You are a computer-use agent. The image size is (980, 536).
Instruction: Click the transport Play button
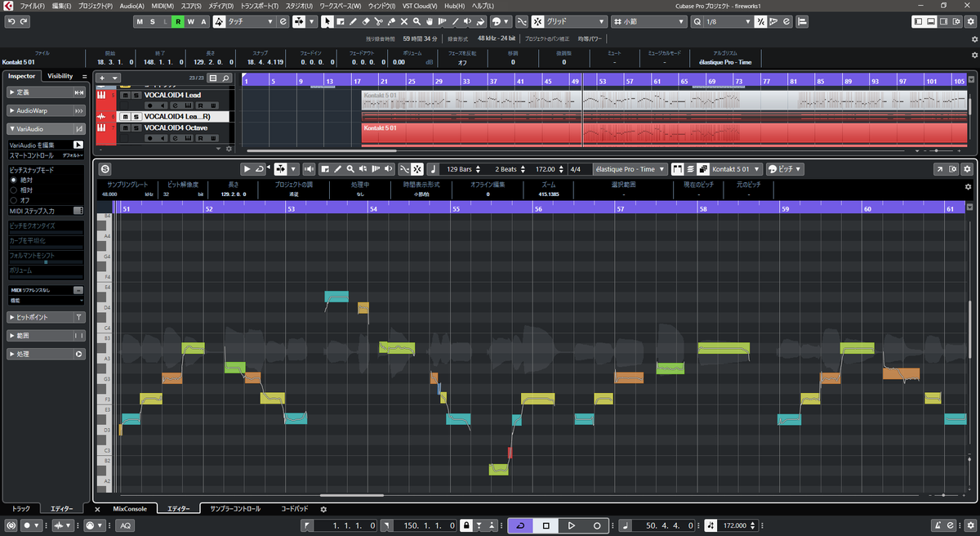(x=572, y=525)
